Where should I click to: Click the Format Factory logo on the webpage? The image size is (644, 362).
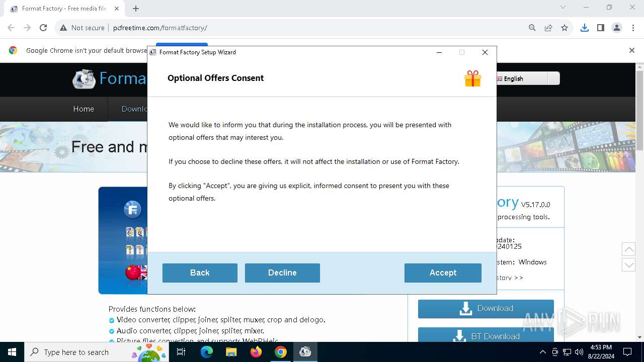pyautogui.click(x=84, y=79)
